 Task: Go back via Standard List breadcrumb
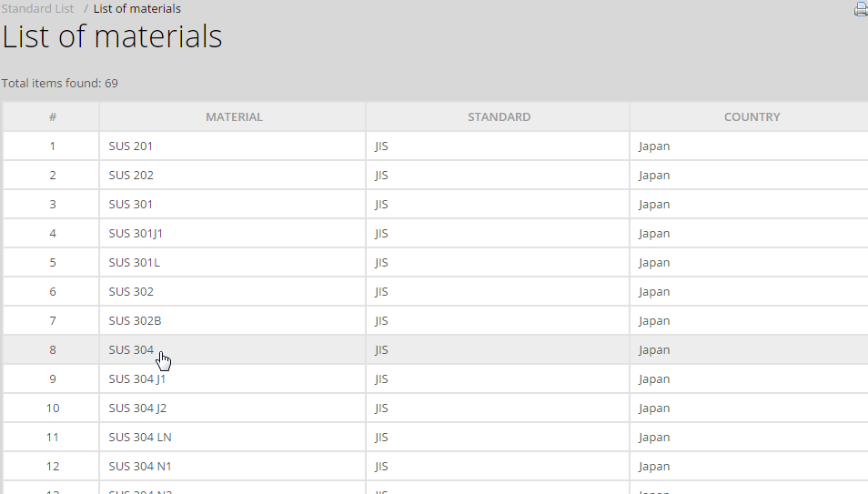pyautogui.click(x=37, y=9)
